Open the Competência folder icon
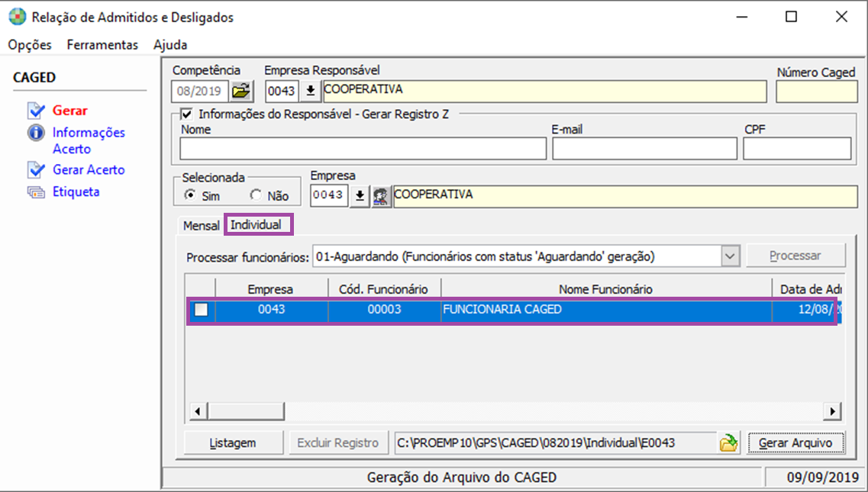Image resolution: width=868 pixels, height=492 pixels. click(x=241, y=92)
